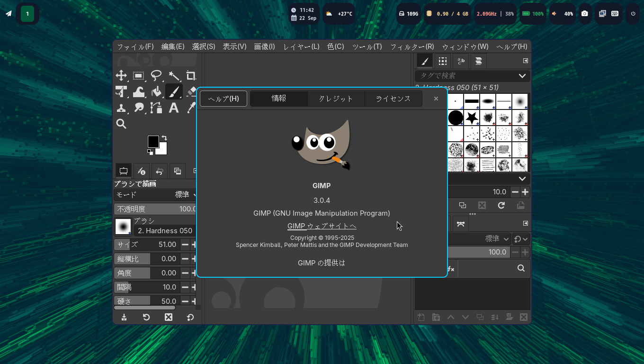Select the Text tool

174,108
